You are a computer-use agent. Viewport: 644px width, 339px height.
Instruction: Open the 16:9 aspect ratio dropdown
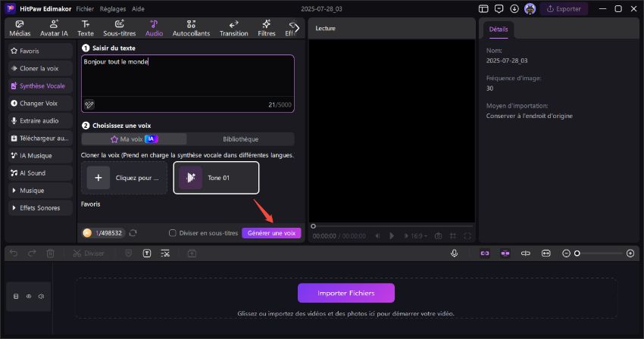point(417,236)
